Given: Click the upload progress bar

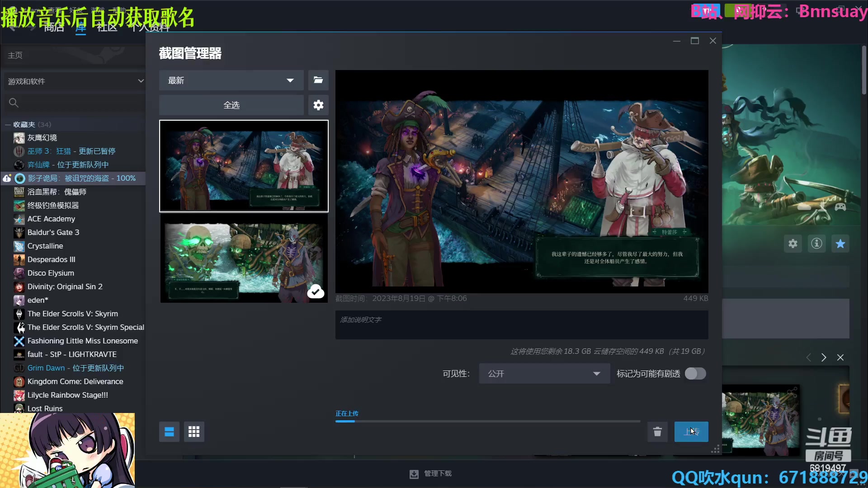Looking at the screenshot, I should pos(488,421).
